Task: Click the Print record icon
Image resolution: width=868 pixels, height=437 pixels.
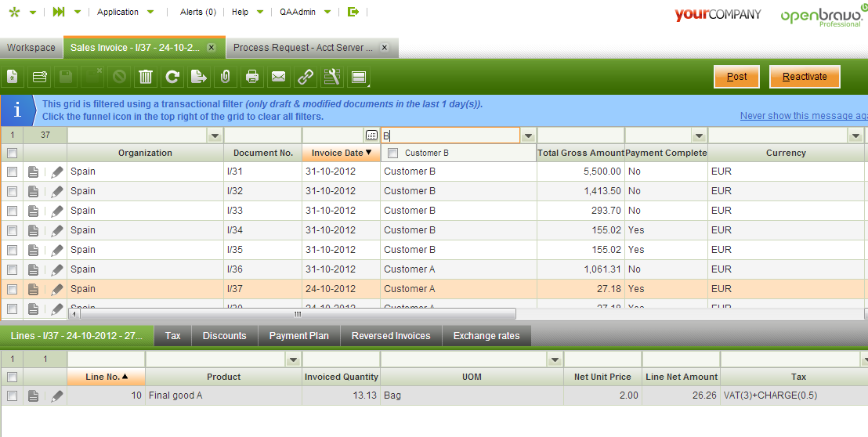Action: (252, 77)
